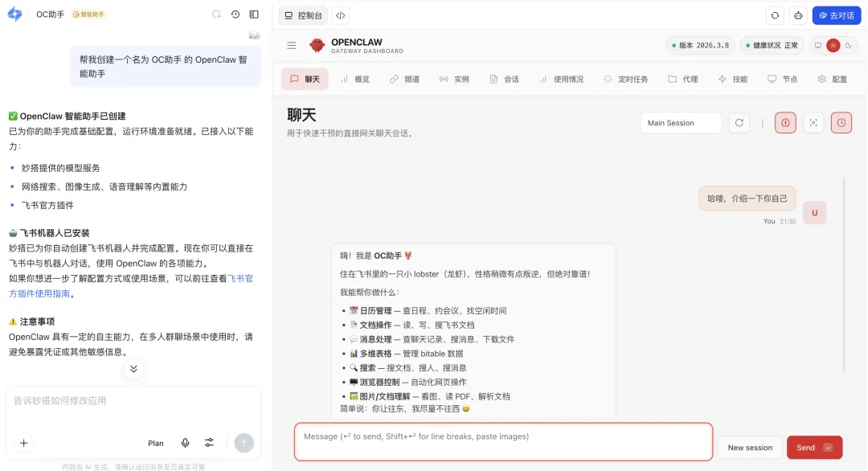Open the 频道 tab

pos(404,79)
